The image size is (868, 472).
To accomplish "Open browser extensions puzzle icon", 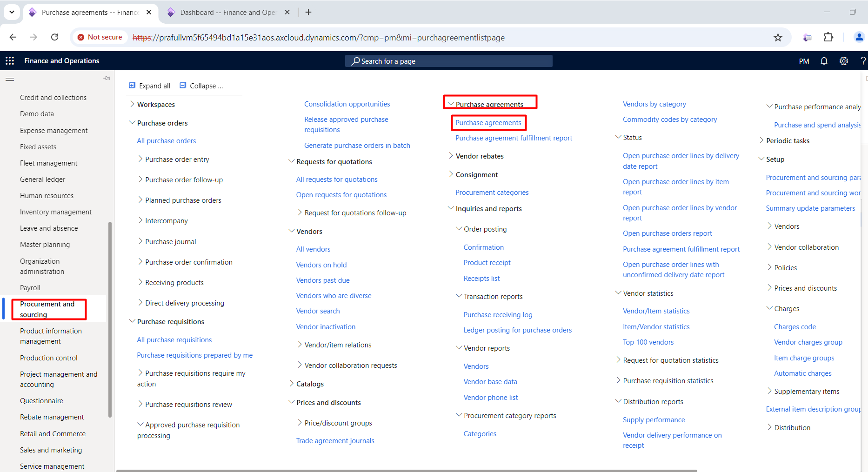I will coord(828,37).
